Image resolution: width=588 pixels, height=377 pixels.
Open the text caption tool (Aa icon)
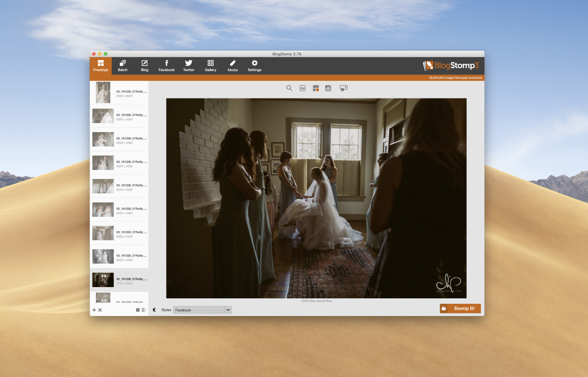(x=303, y=88)
